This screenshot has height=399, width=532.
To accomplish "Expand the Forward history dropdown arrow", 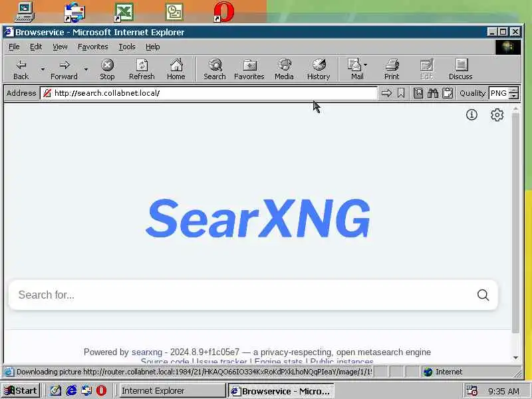I will [x=86, y=70].
